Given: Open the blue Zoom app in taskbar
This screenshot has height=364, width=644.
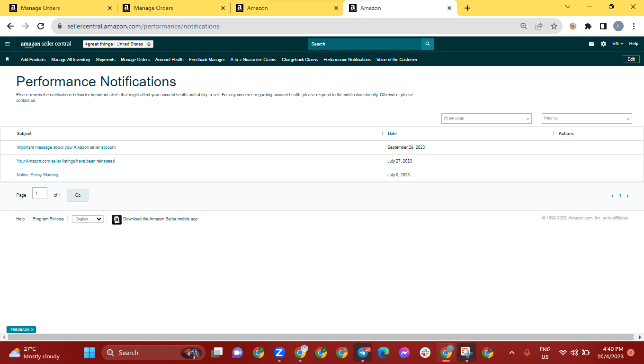Looking at the screenshot, I should click(x=279, y=353).
